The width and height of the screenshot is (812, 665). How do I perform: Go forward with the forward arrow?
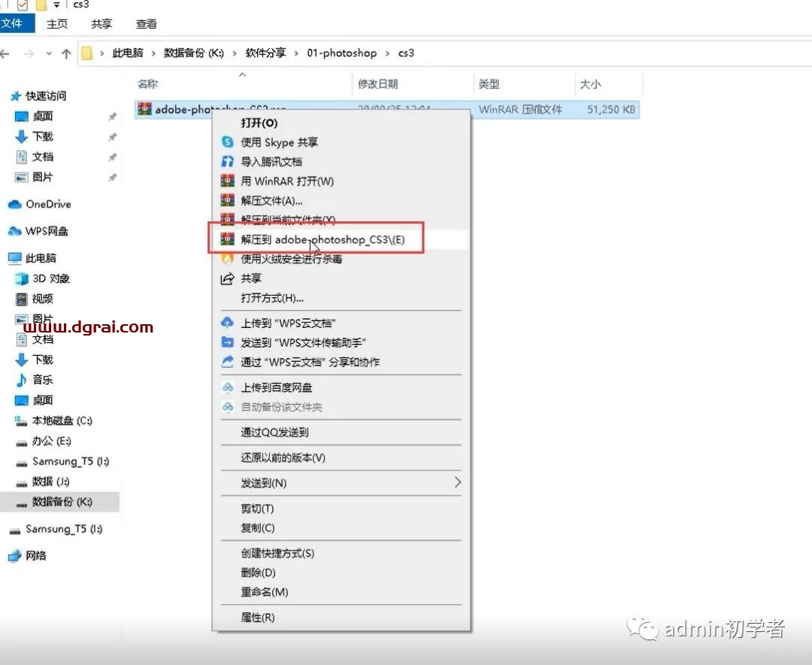(x=29, y=53)
